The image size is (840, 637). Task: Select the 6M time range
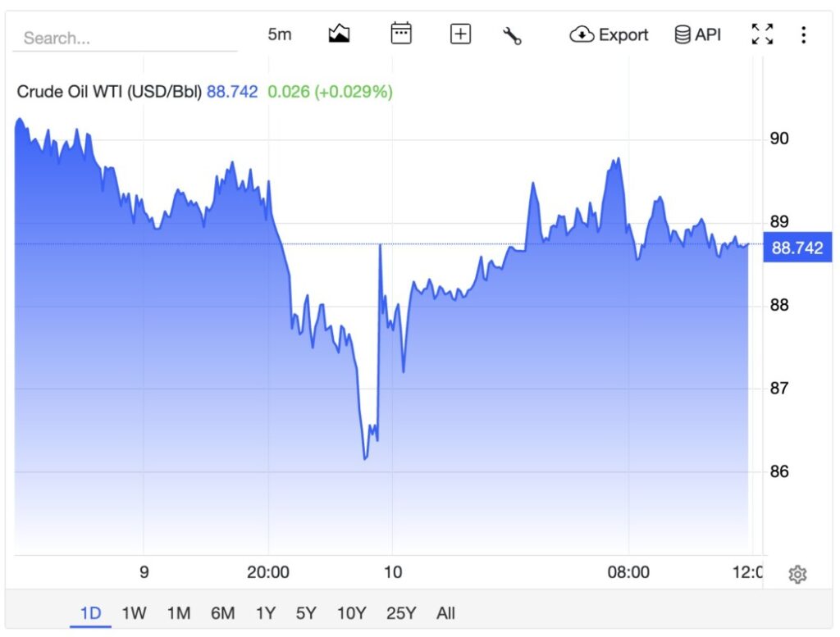pyautogui.click(x=222, y=613)
